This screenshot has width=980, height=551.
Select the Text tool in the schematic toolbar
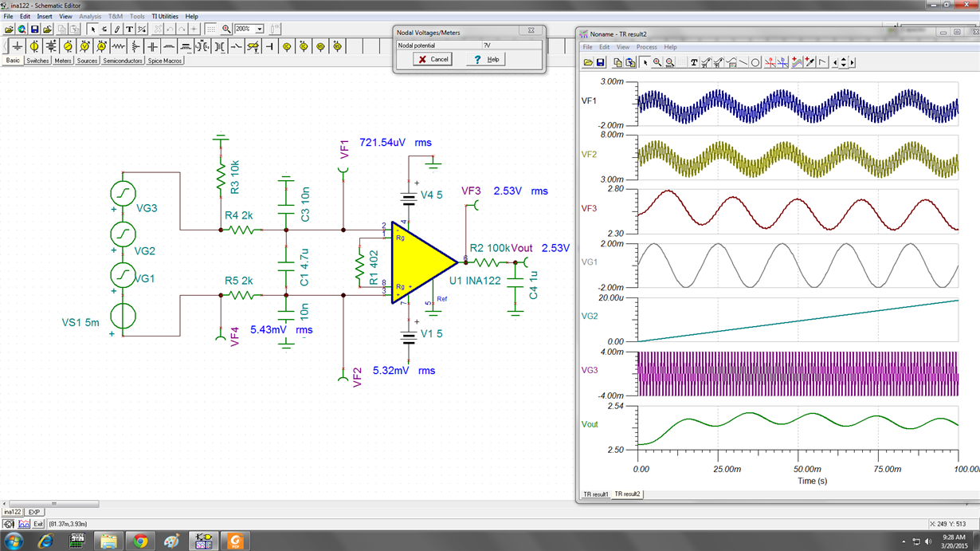129,29
